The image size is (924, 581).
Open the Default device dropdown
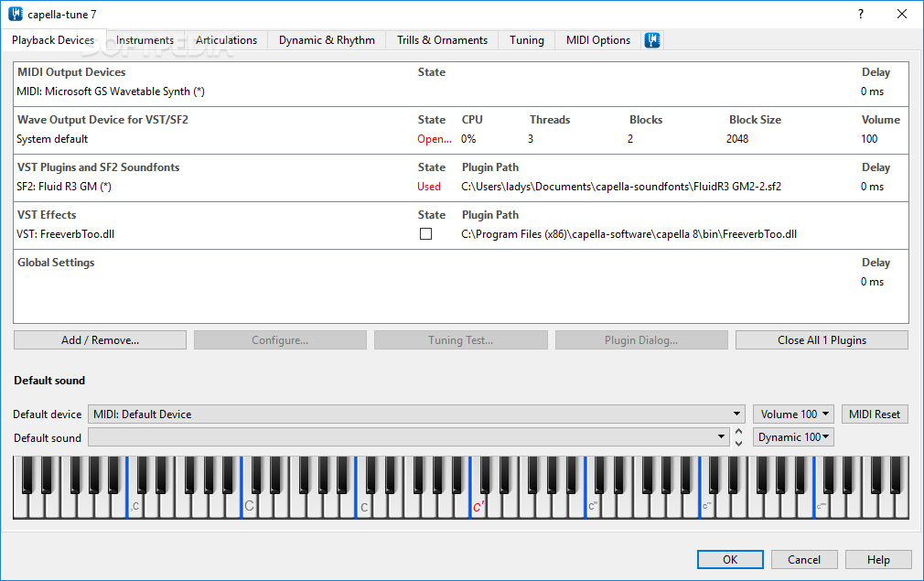pos(737,414)
